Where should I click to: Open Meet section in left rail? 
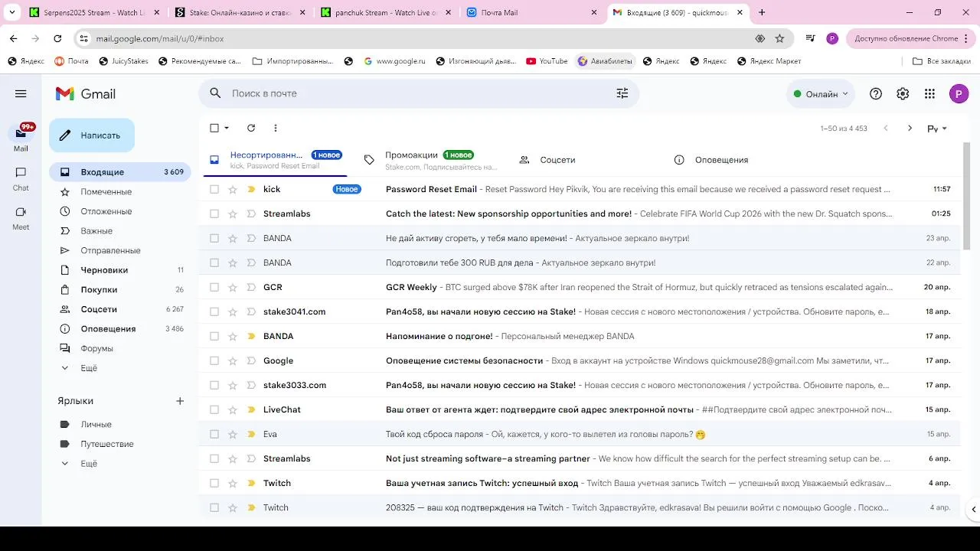[x=21, y=218]
